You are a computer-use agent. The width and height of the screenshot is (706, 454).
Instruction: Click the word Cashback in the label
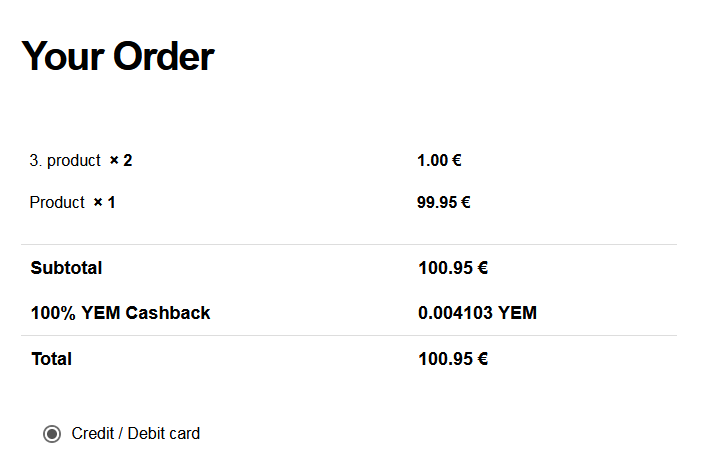click(x=167, y=313)
